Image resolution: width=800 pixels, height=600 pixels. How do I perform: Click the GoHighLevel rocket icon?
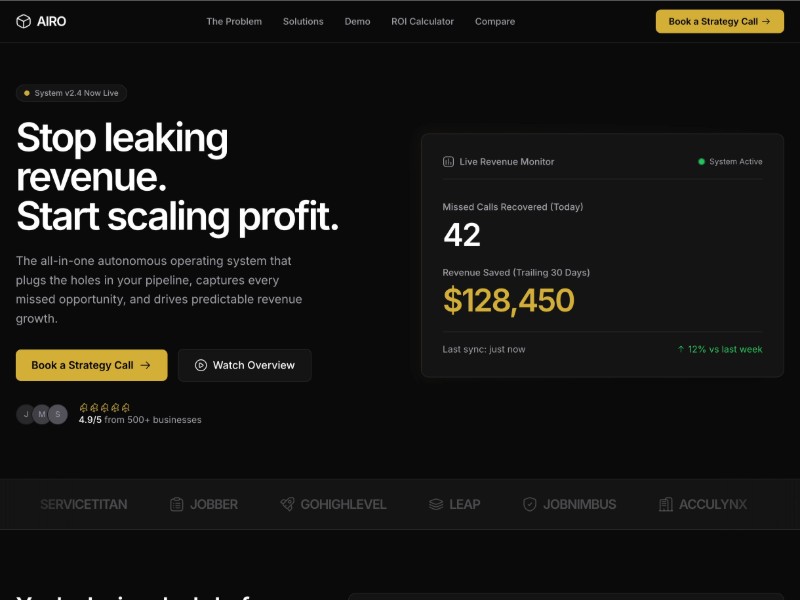[x=287, y=504]
